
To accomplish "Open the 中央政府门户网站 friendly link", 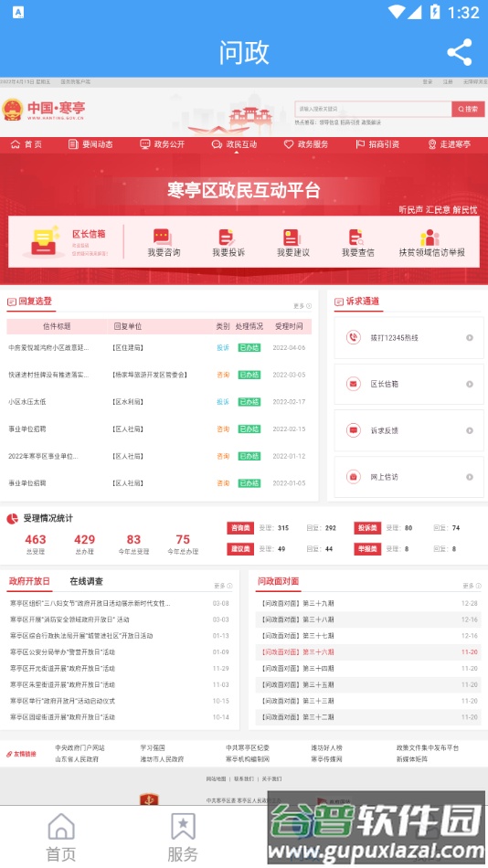I will 80,748.
